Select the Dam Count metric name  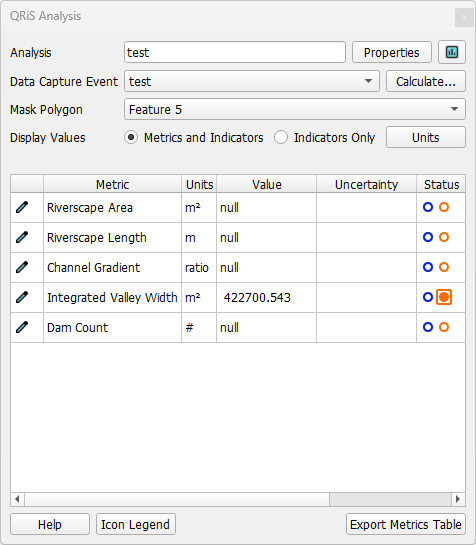78,327
